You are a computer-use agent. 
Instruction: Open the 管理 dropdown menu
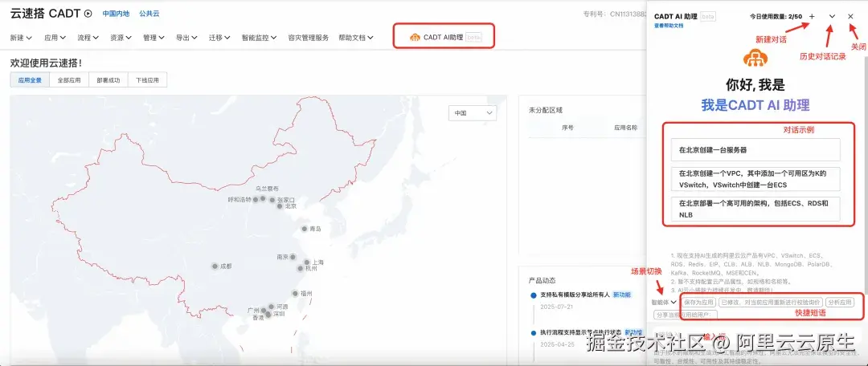154,38
